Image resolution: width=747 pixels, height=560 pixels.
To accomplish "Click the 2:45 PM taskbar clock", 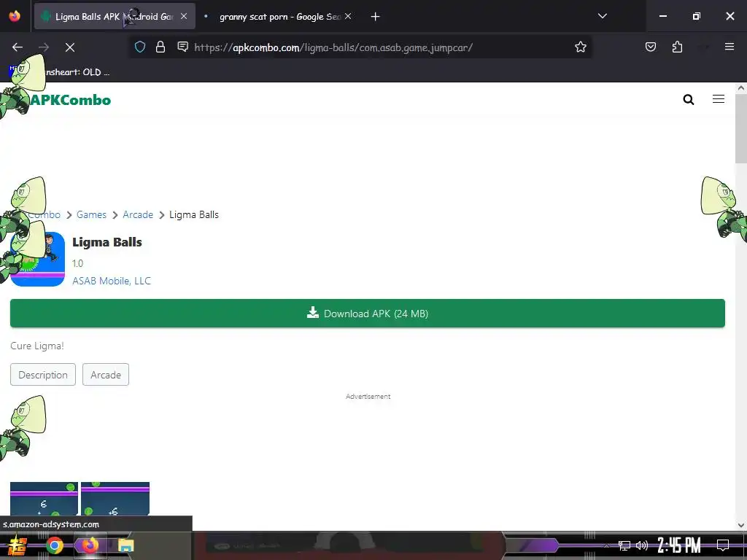I will point(679,545).
